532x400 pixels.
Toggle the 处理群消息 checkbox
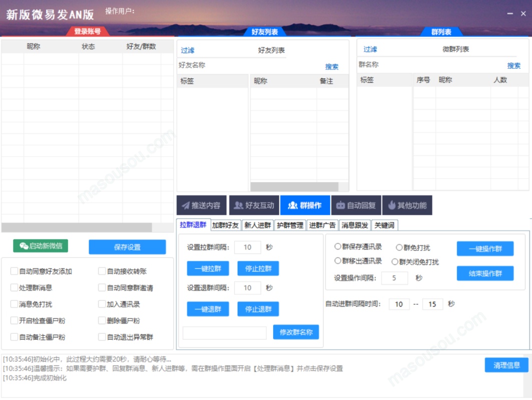pyautogui.click(x=14, y=287)
